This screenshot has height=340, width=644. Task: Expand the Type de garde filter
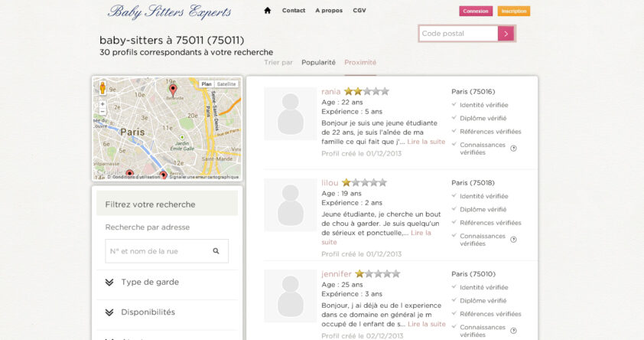pyautogui.click(x=150, y=283)
